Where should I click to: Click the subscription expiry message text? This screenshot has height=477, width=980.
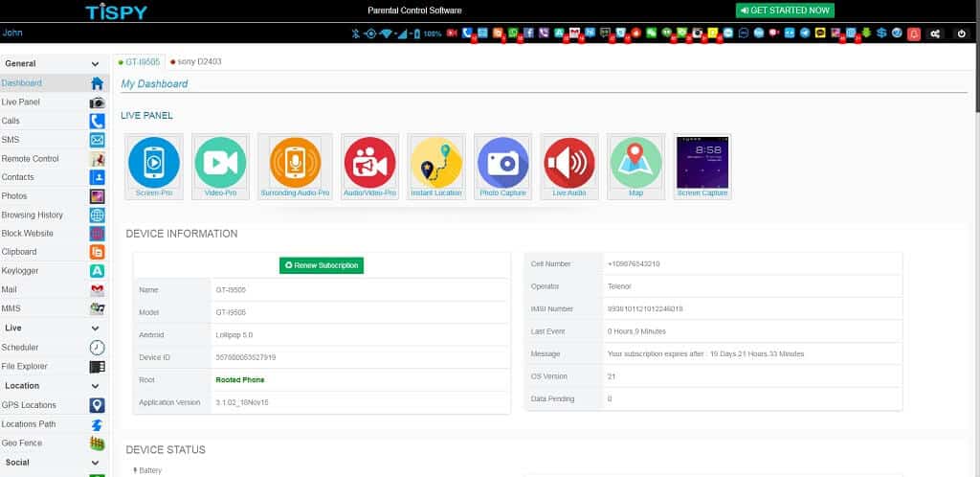[x=705, y=353]
